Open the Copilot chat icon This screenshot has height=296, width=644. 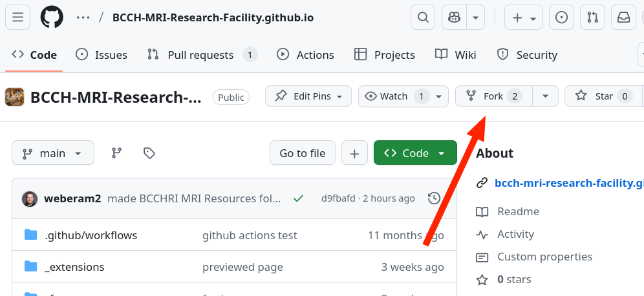[455, 17]
